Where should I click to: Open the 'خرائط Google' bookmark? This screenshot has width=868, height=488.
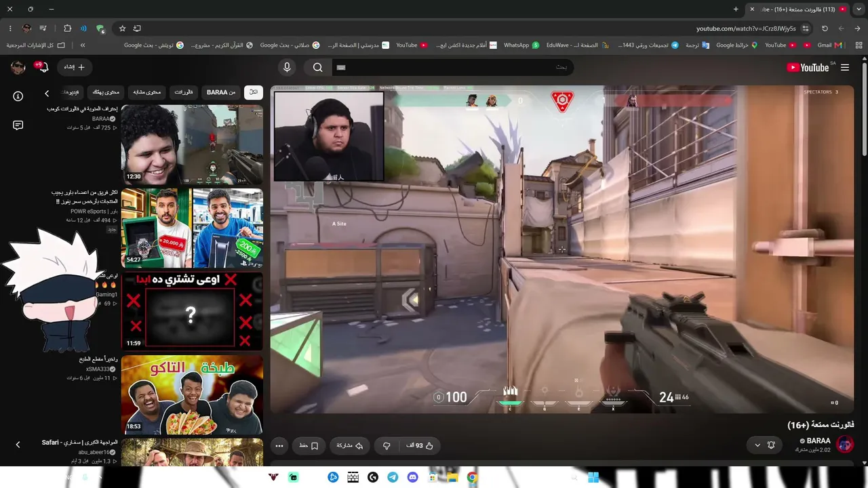click(x=737, y=45)
